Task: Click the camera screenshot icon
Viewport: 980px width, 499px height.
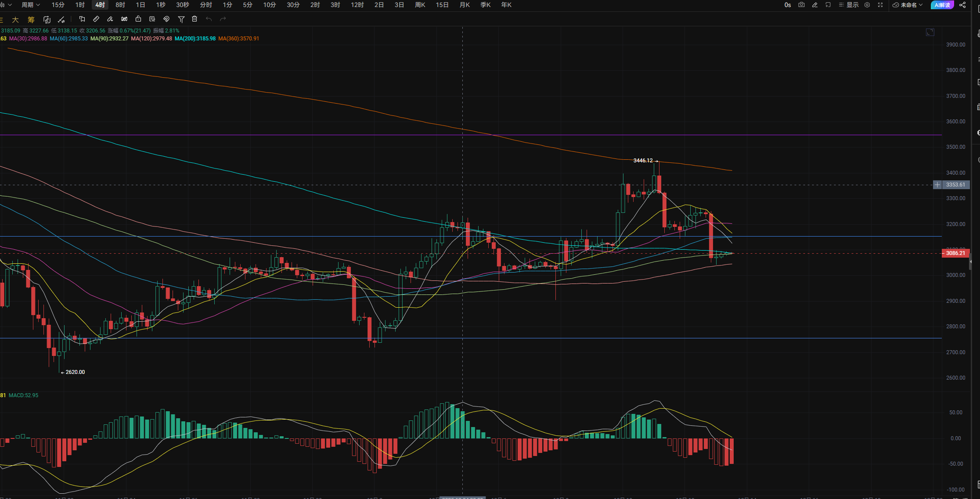Action: [801, 5]
